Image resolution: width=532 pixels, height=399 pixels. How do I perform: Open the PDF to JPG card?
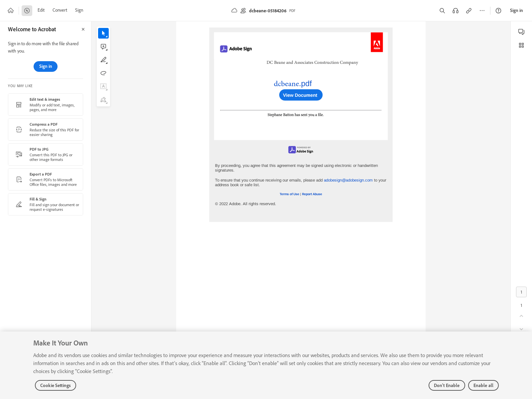[x=46, y=154]
